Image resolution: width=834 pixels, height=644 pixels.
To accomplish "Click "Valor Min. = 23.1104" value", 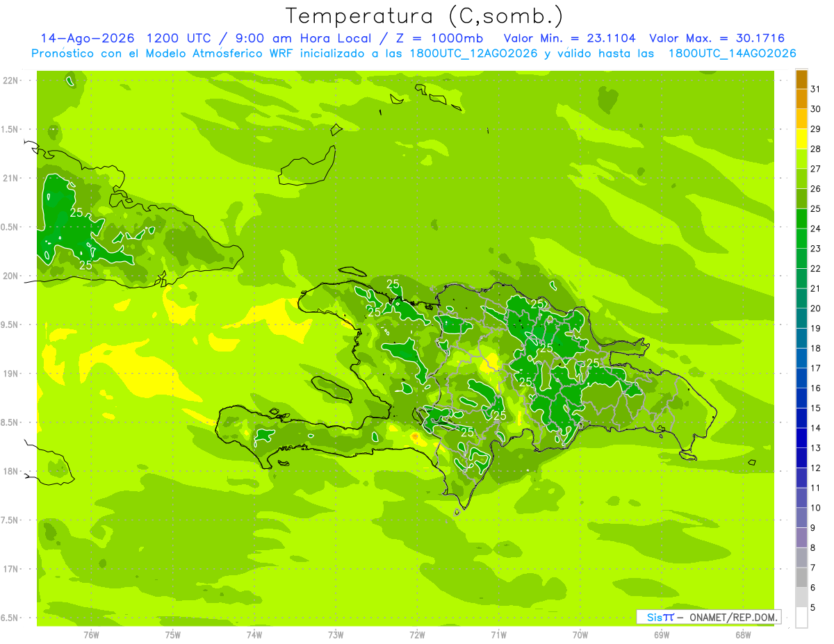I will click(570, 38).
